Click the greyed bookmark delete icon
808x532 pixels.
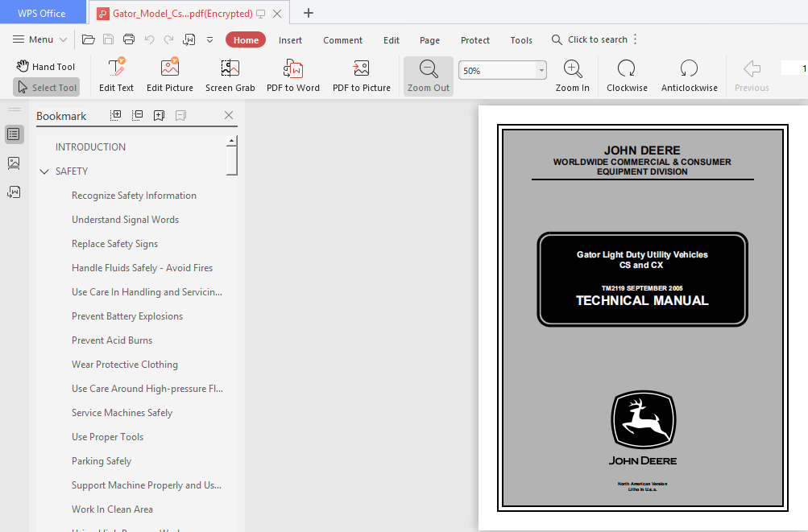click(x=180, y=115)
